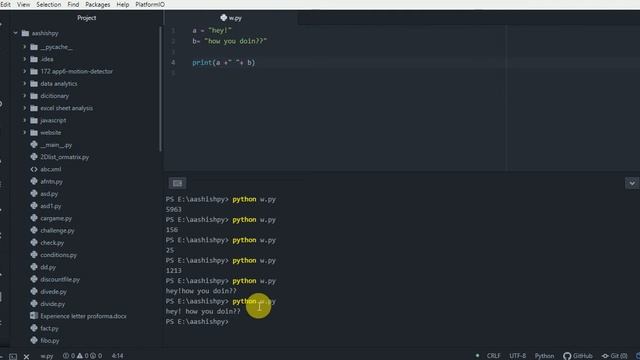Click the Python icon beside __main__.py
Screen dimensions: 640x360
pyautogui.click(x=34, y=144)
